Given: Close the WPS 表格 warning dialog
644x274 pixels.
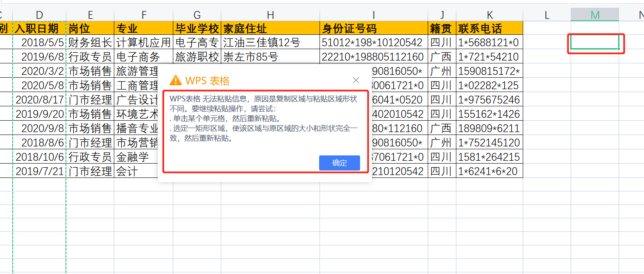Looking at the screenshot, I should point(356,80).
